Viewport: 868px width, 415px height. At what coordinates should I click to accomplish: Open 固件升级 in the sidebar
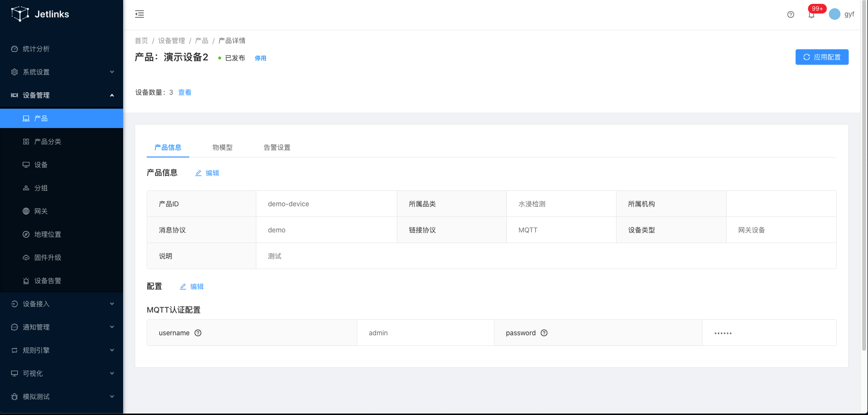pos(47,258)
